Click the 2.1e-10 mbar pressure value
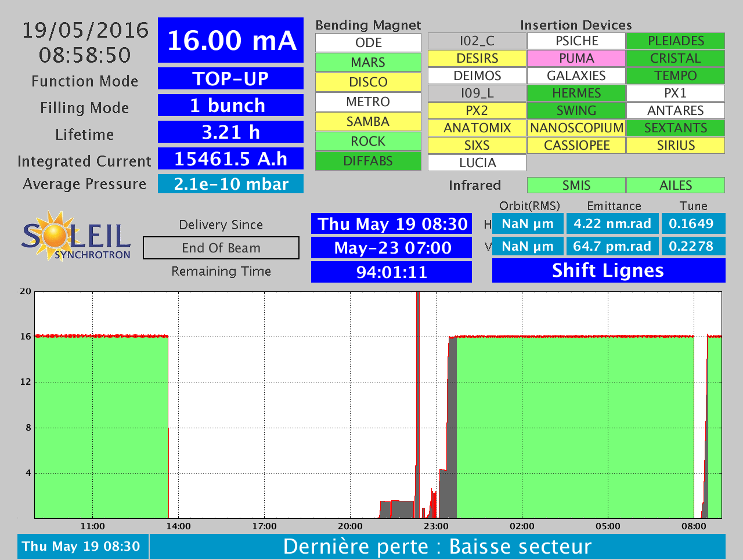The width and height of the screenshot is (743, 560). [x=230, y=184]
